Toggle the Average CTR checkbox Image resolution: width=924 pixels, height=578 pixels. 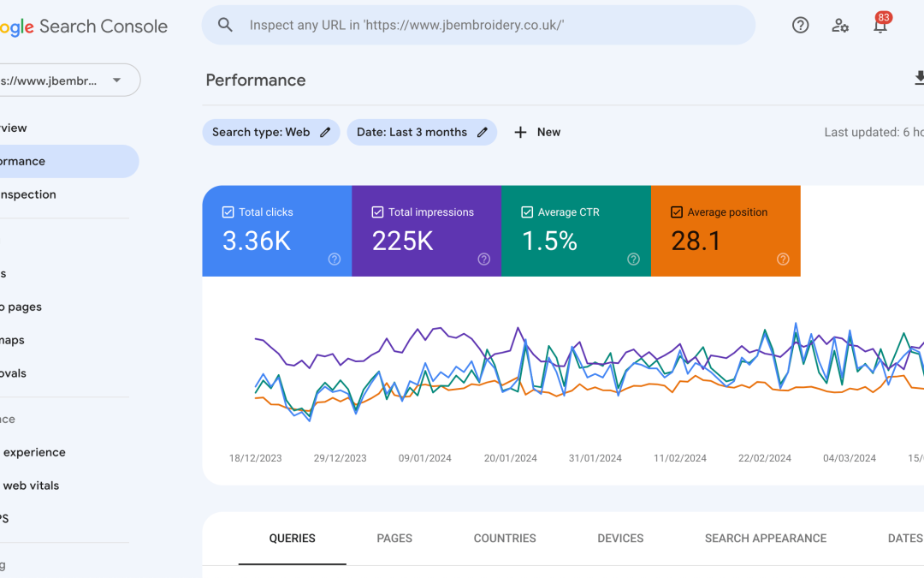click(527, 212)
